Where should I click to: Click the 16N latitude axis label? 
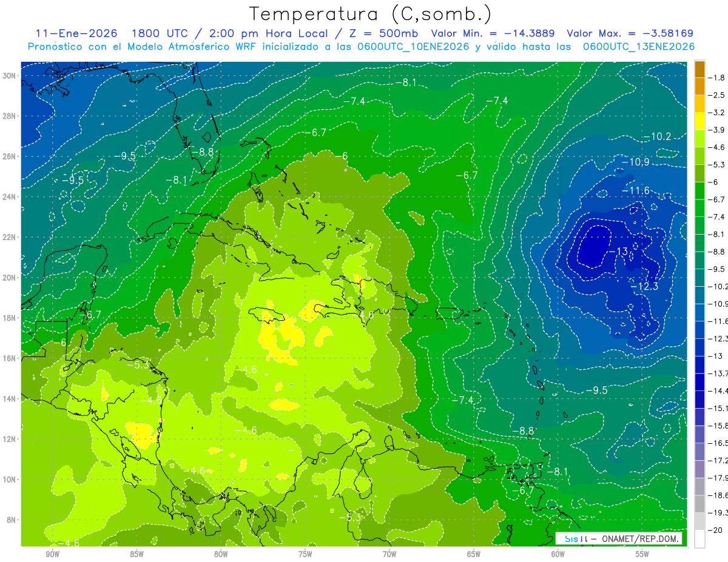click(x=9, y=358)
